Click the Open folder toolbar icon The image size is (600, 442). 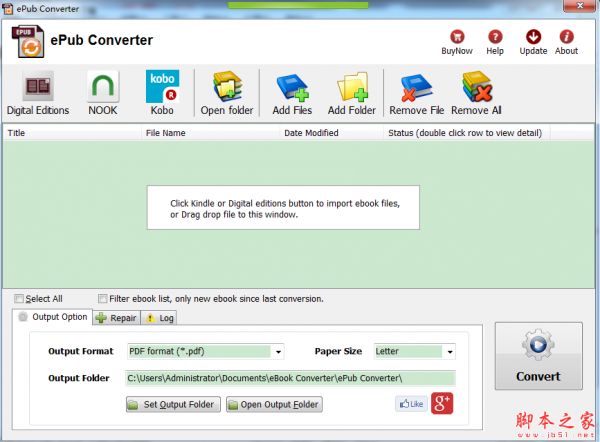point(227,86)
